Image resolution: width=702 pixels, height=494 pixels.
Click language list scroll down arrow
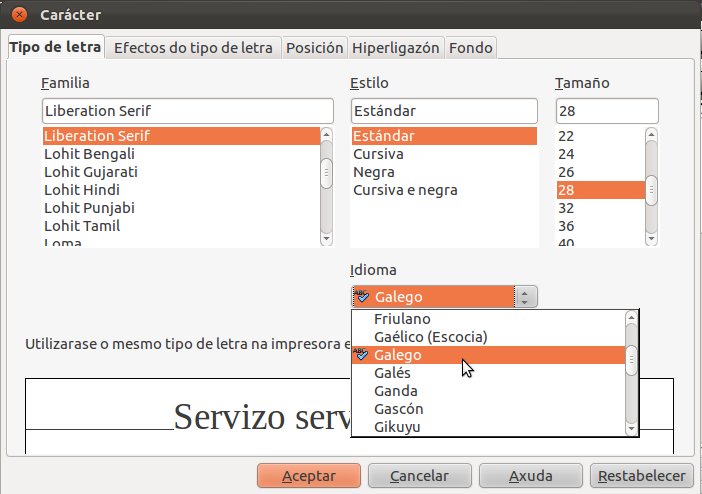tap(631, 429)
